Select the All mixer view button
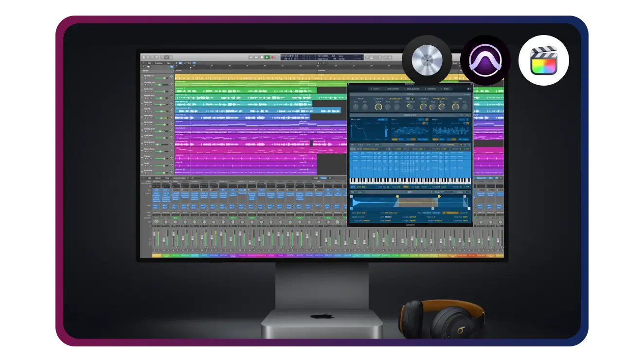Screen dimensions: 644x362 point(331,178)
